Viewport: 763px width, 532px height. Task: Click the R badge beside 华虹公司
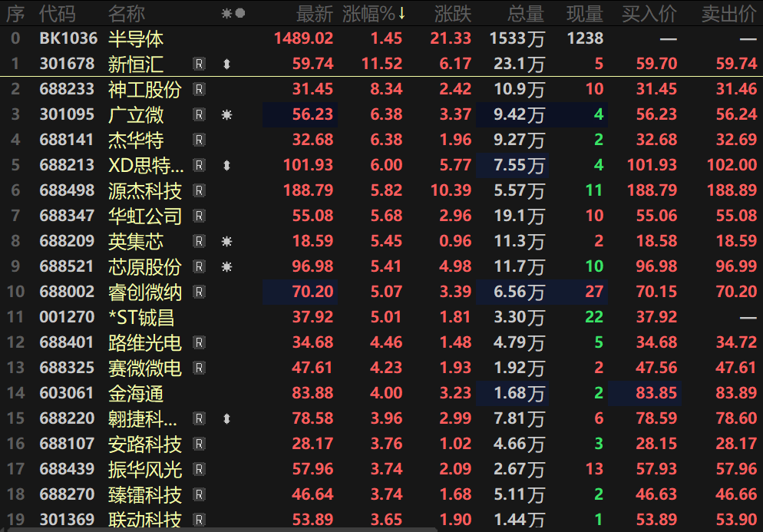pyautogui.click(x=199, y=216)
